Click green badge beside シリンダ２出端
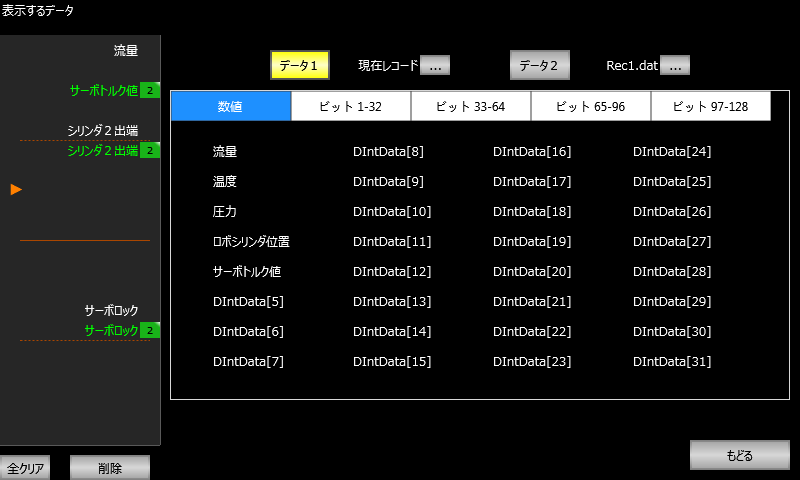The image size is (800, 480). [x=150, y=151]
